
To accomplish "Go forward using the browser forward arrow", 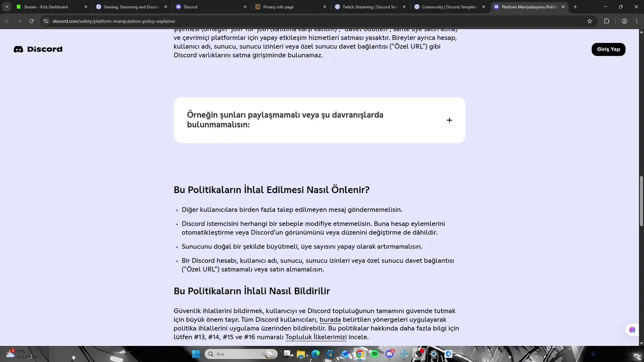I will [x=19, y=21].
